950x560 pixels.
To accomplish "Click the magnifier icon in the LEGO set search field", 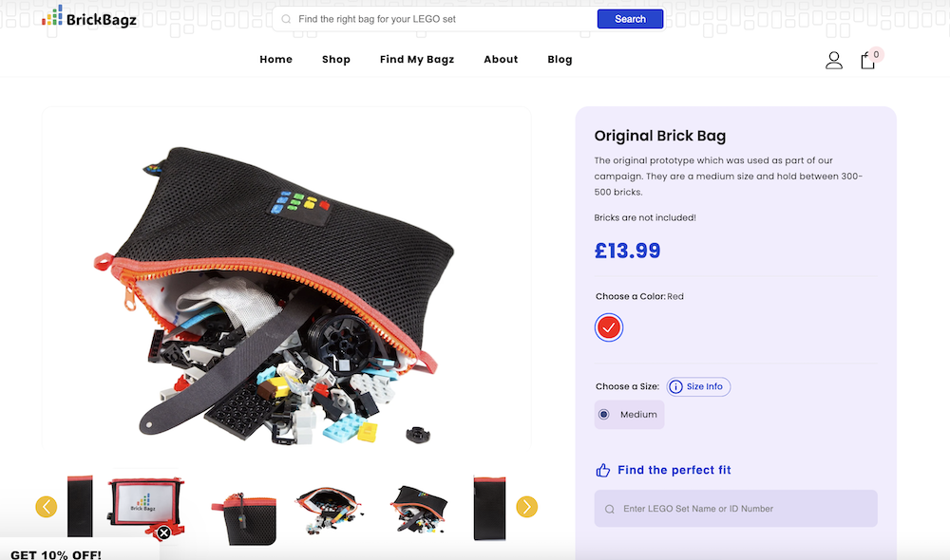I will (608, 509).
